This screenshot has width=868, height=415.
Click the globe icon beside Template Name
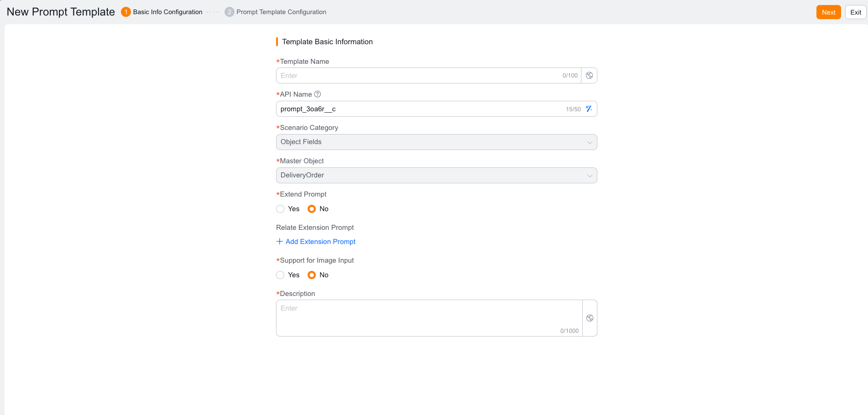tap(589, 76)
